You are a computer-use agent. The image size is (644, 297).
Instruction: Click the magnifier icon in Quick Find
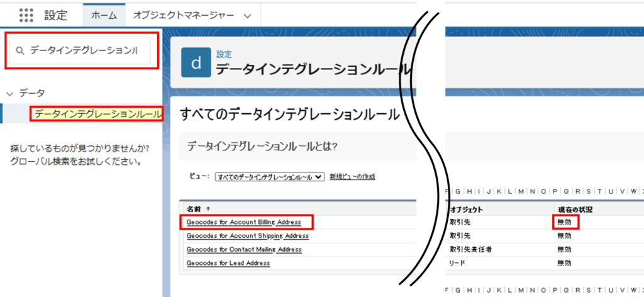(x=20, y=50)
